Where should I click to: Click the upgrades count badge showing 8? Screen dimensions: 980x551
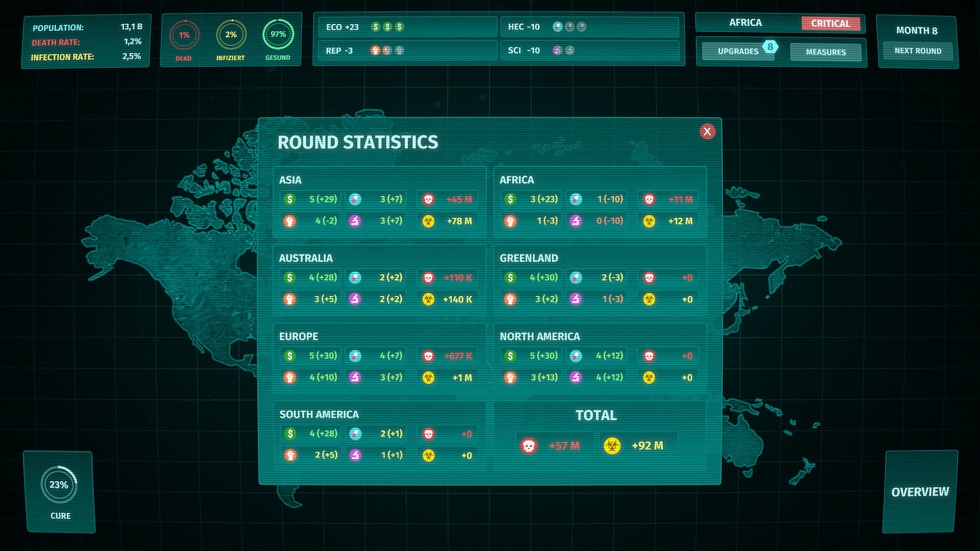click(770, 46)
